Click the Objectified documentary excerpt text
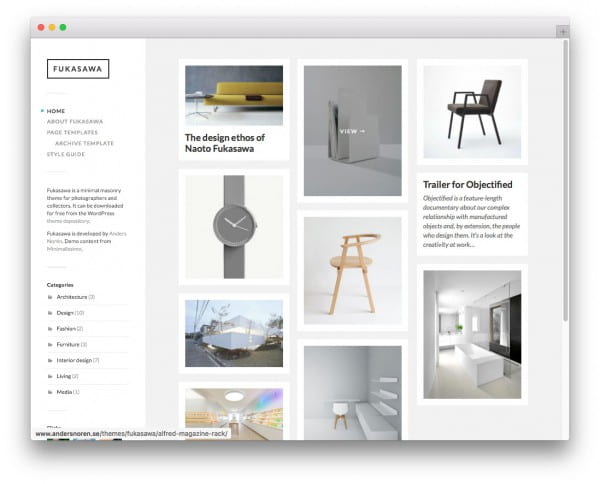This screenshot has height=484, width=600. 471,222
